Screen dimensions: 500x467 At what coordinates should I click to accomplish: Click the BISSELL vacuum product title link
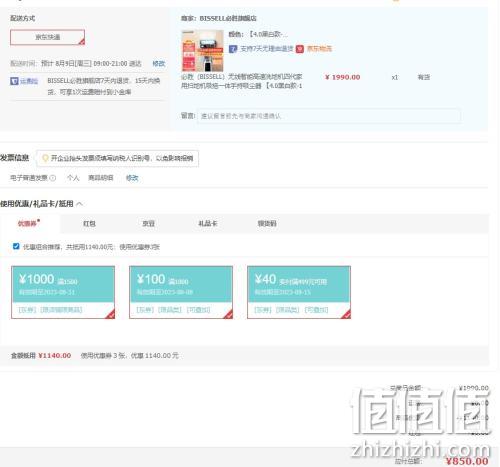click(x=242, y=81)
